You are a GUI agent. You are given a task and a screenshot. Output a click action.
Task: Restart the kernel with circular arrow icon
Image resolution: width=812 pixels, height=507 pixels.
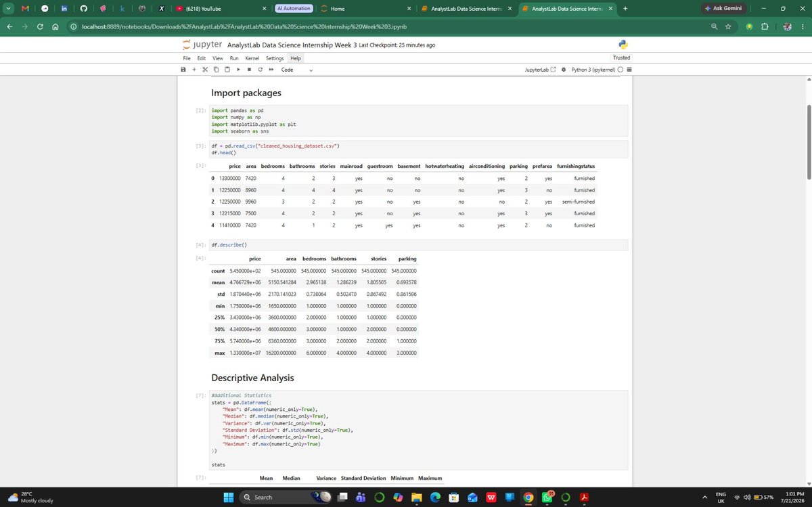point(260,70)
